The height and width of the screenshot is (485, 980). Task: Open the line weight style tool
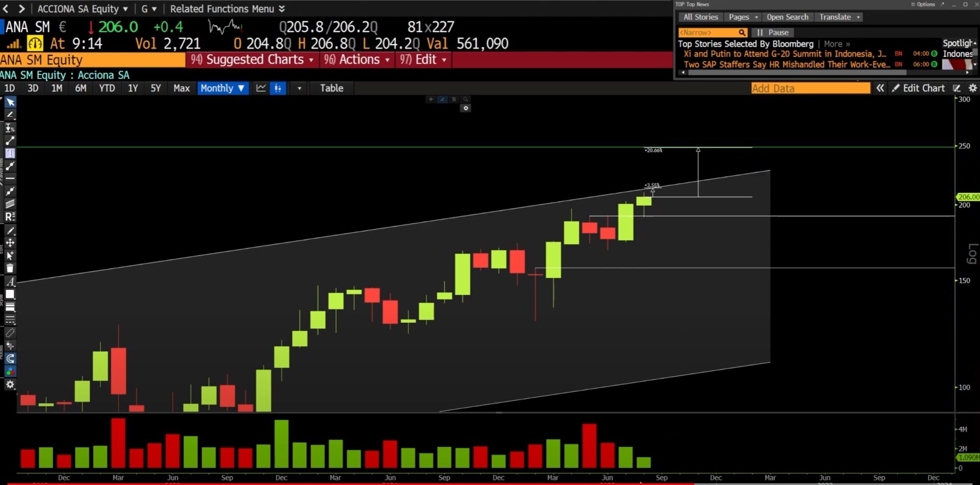[10, 307]
